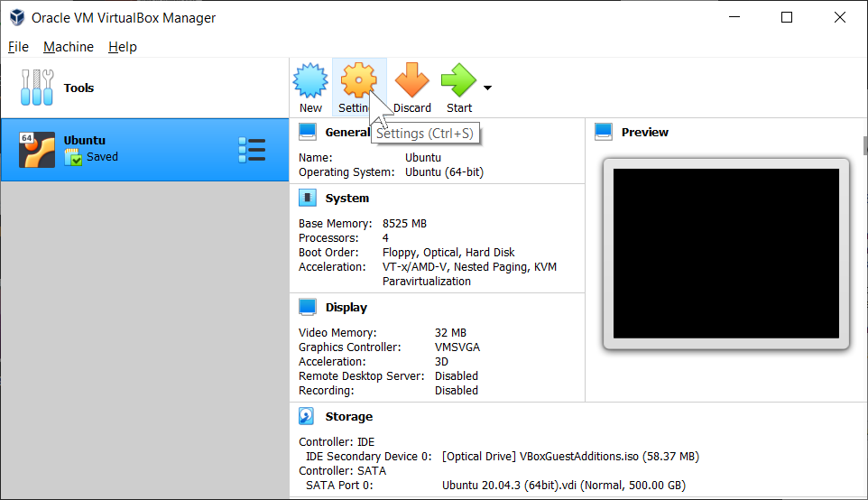Click the Ubuntu VM OS icon
The image size is (868, 500).
37,150
